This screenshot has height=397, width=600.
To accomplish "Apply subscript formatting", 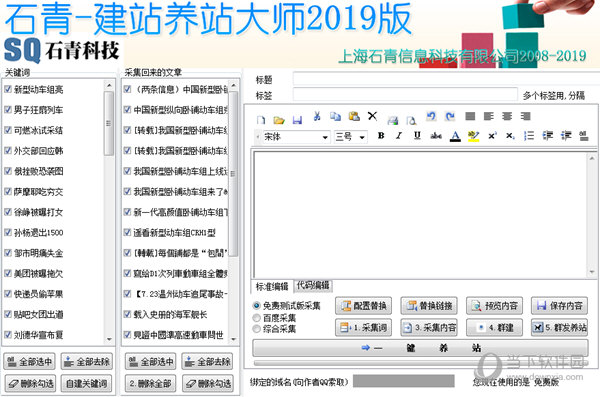I will pyautogui.click(x=510, y=136).
